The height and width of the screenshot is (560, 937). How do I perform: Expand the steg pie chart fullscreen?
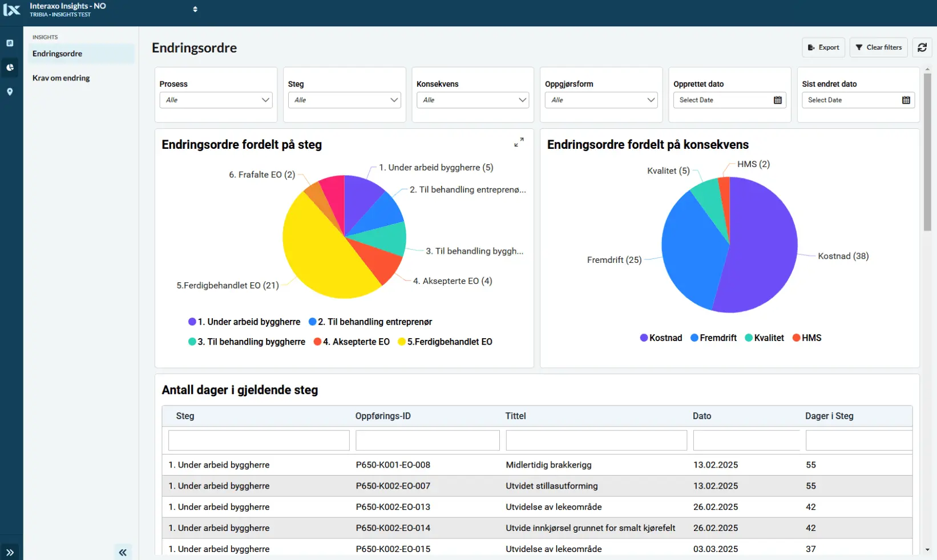(x=519, y=143)
